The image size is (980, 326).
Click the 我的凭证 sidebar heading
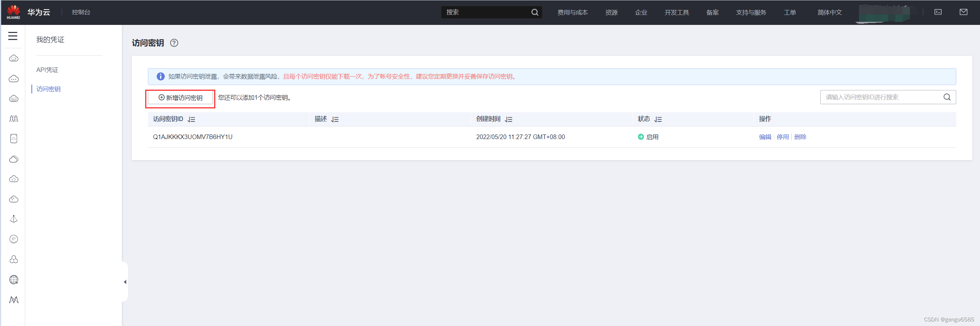[x=50, y=39]
